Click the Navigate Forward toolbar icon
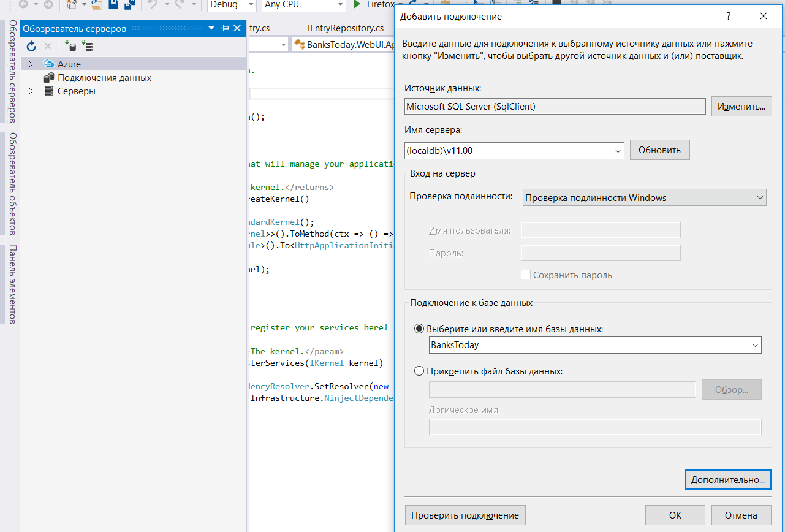Viewport: 785px width, 532px height. coord(48,5)
